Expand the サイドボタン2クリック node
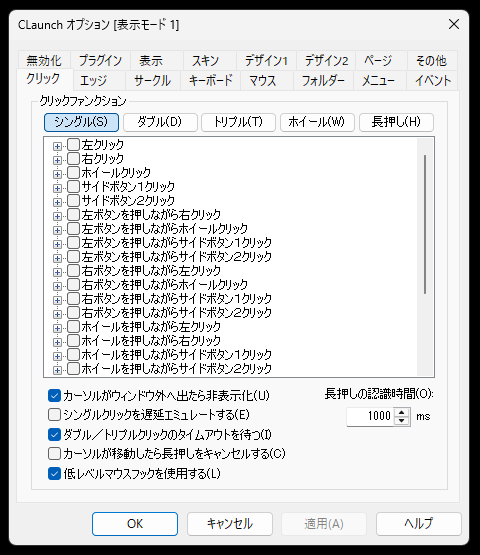This screenshot has width=480, height=555. click(57, 202)
